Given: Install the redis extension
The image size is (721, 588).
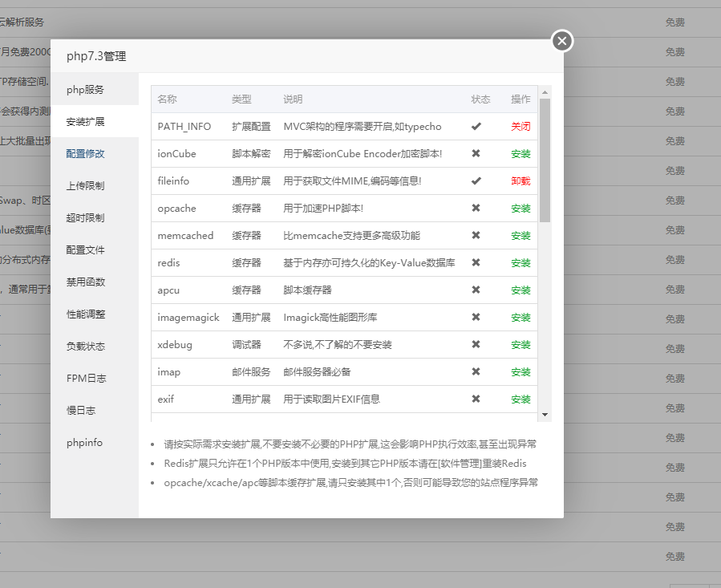Looking at the screenshot, I should [x=520, y=262].
